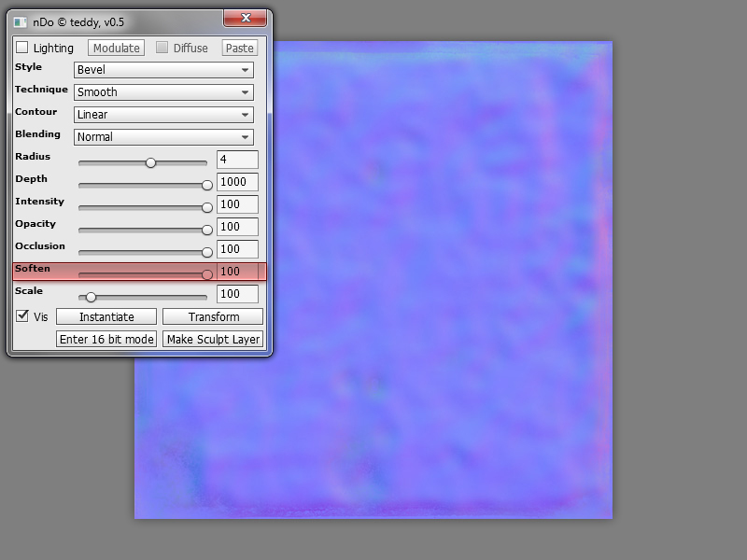Click the Instantiate button

106,316
